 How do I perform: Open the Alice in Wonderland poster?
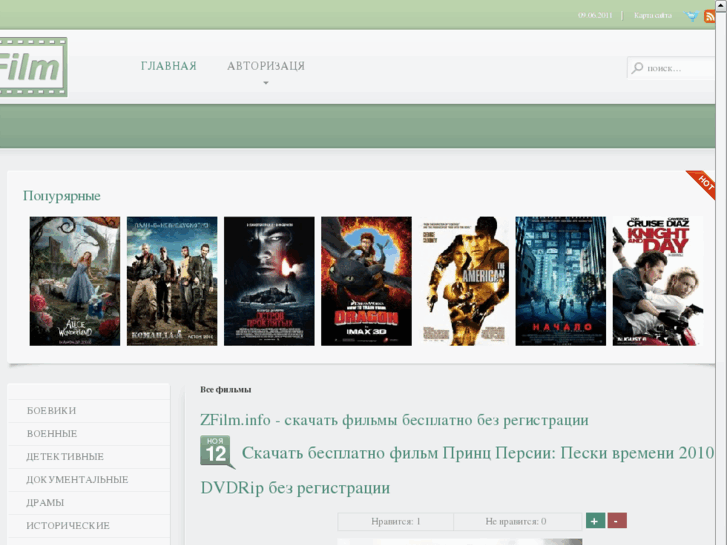pos(75,281)
